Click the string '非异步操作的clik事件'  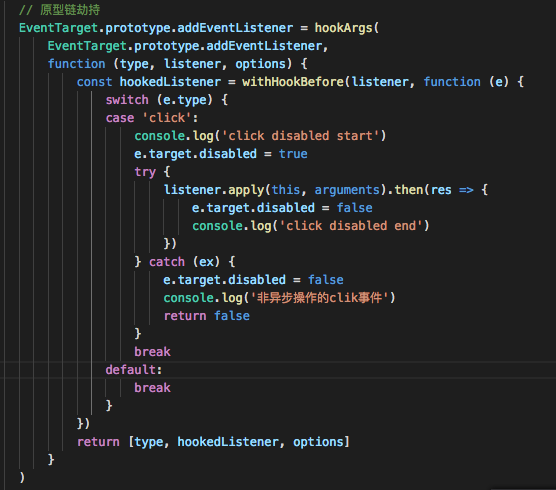319,298
